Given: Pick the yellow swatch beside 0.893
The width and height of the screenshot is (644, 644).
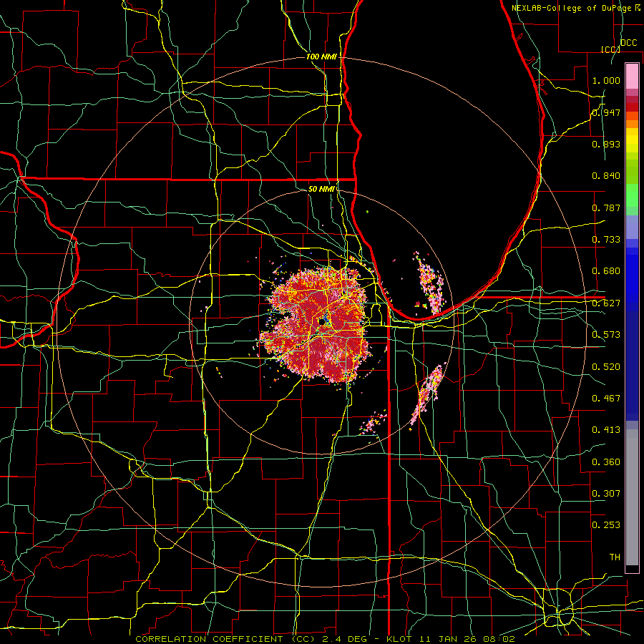Looking at the screenshot, I should tap(632, 144).
